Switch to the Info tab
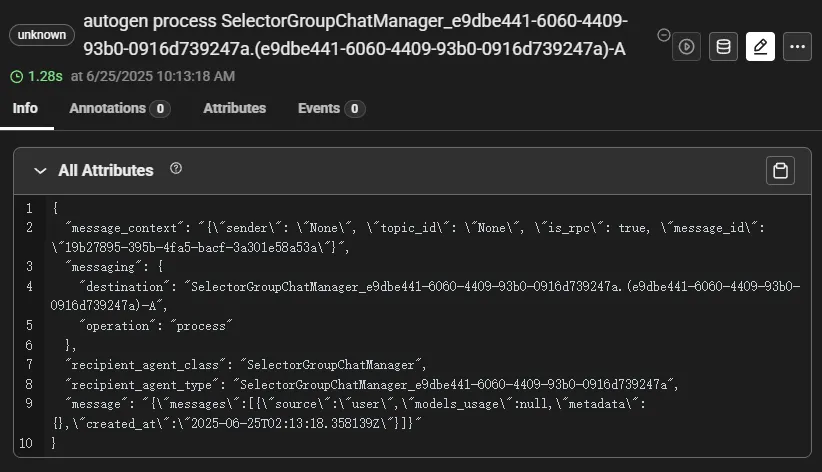 [x=25, y=109]
